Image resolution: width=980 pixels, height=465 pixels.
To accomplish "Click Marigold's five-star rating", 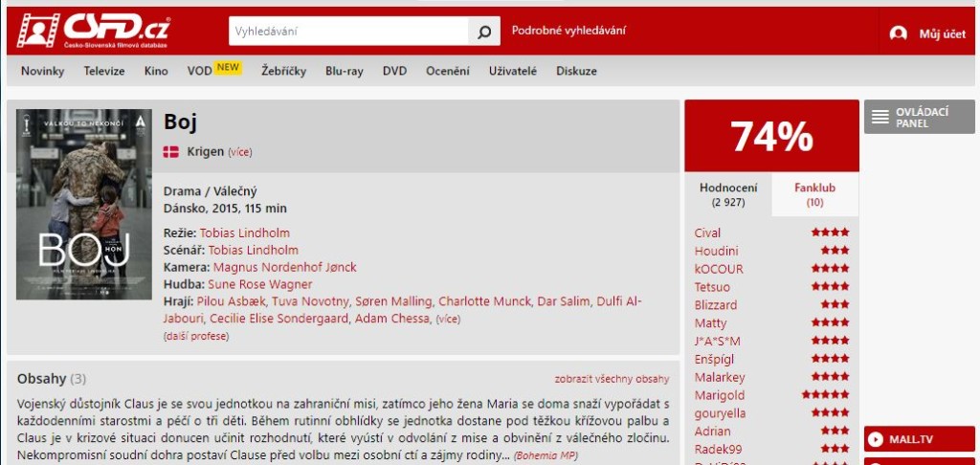I will [826, 394].
